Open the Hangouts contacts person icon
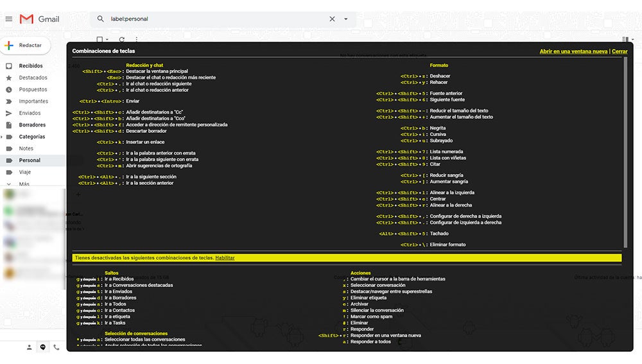Viewport: 642px width, 364px height. [29, 347]
